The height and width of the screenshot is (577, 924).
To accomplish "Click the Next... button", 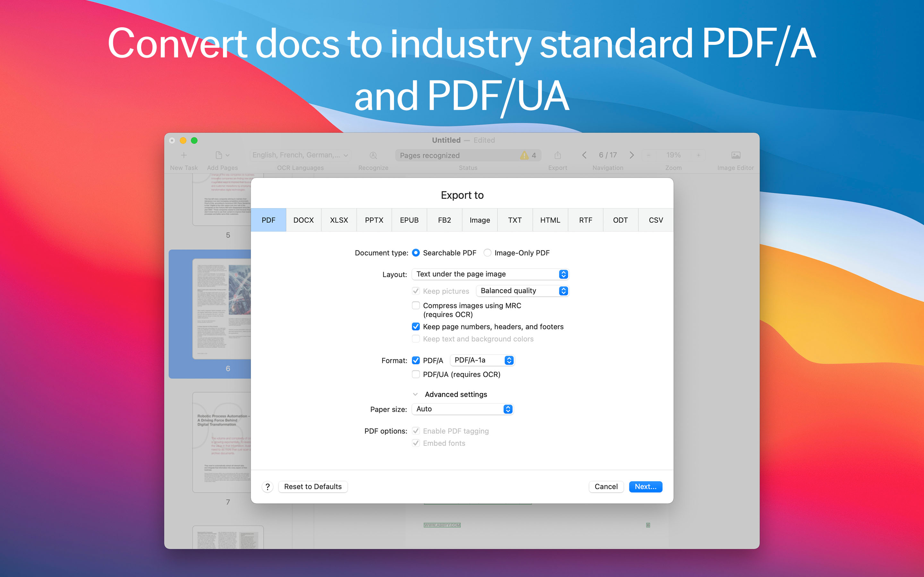I will coord(645,487).
